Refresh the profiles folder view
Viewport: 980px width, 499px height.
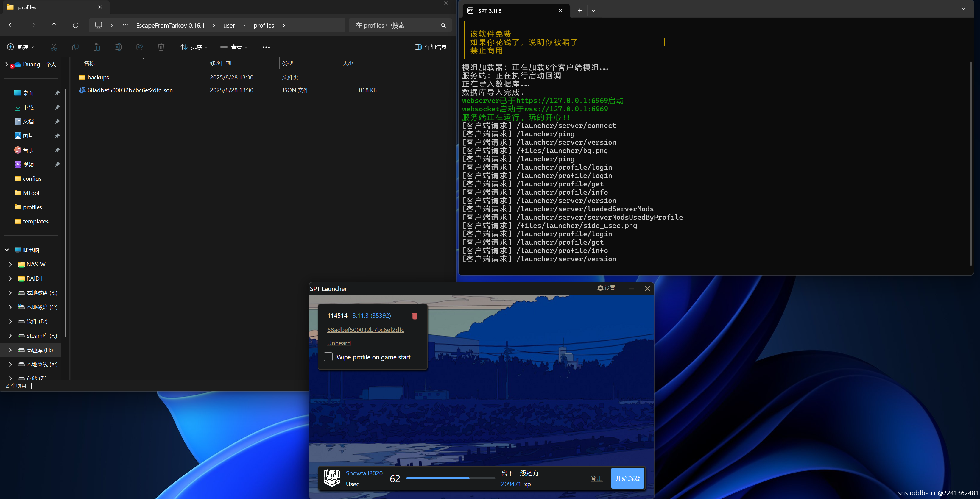tap(75, 26)
